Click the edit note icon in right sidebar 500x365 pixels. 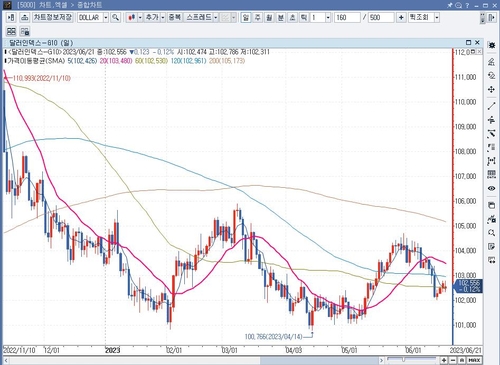[x=491, y=246]
